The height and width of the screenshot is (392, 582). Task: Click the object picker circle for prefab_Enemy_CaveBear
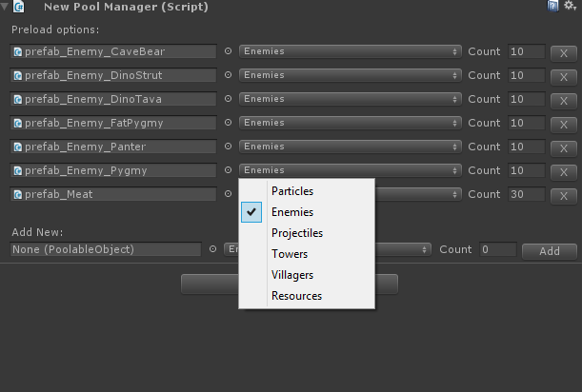click(x=228, y=51)
